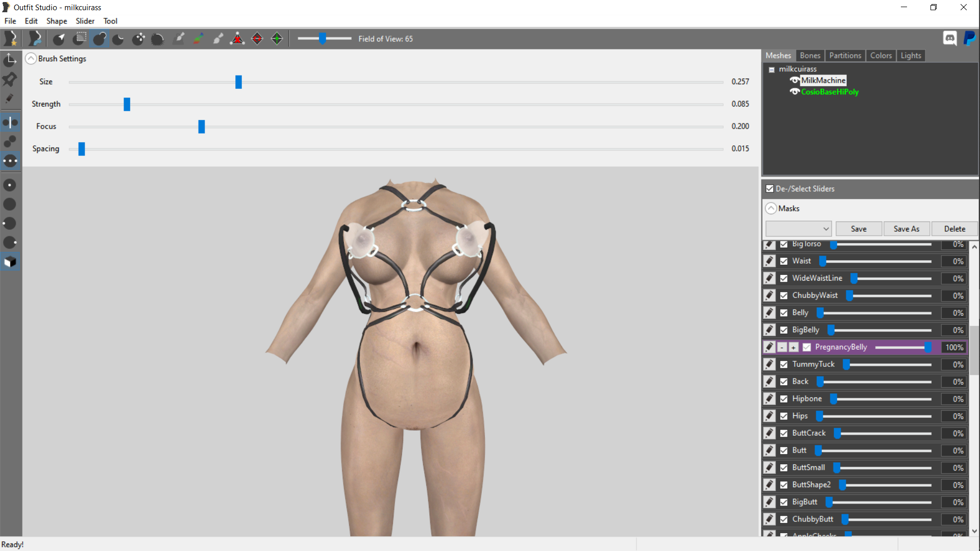The width and height of the screenshot is (980, 551).
Task: Toggle visibility of CosioBaseHiPoly mesh
Action: point(795,92)
